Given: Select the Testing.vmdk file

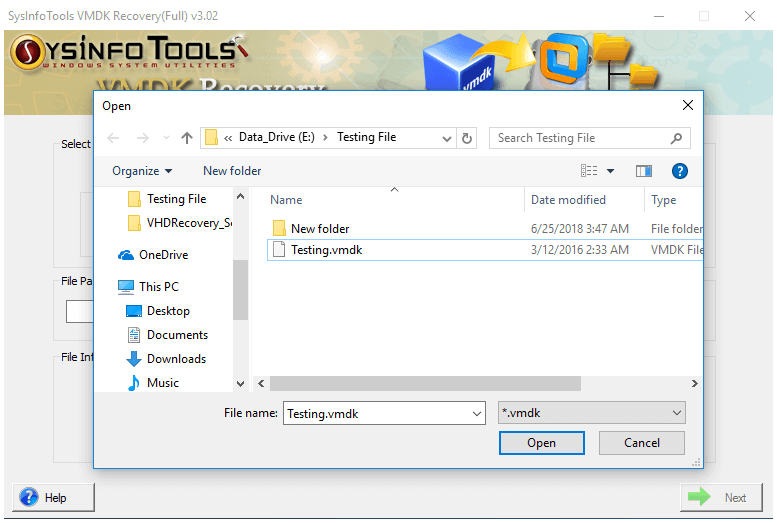Looking at the screenshot, I should [326, 250].
